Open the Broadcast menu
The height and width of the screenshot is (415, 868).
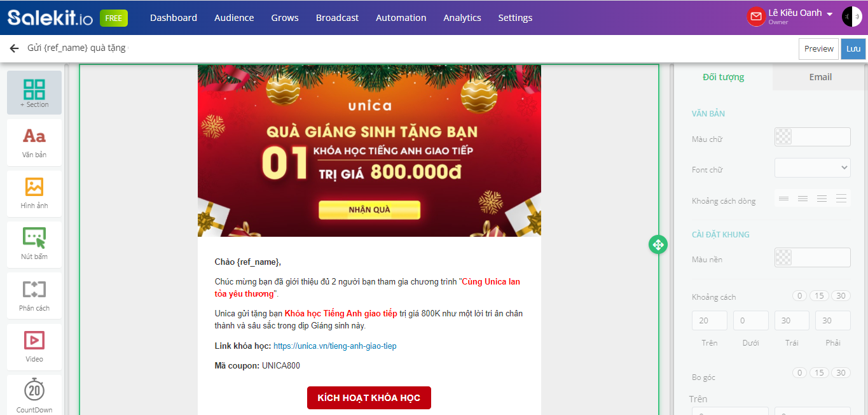coord(337,18)
